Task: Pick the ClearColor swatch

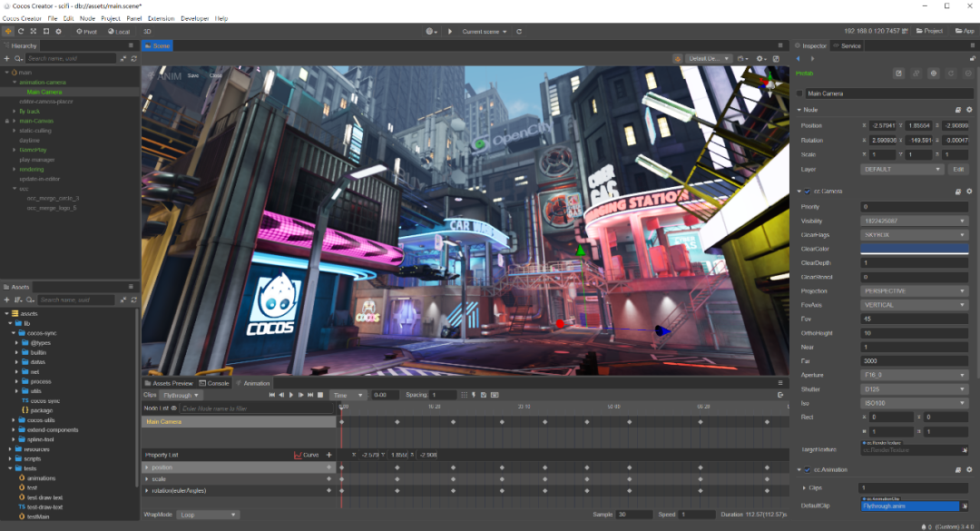Action: click(915, 249)
